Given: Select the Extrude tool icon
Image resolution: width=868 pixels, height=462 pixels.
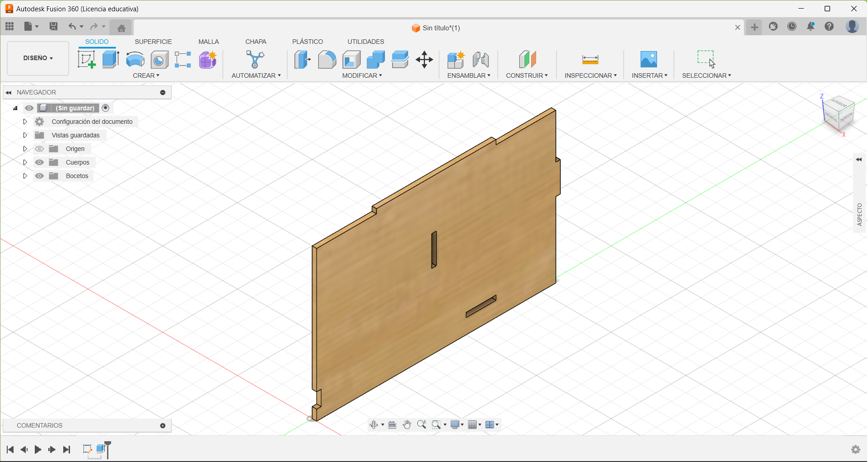Looking at the screenshot, I should pos(111,60).
